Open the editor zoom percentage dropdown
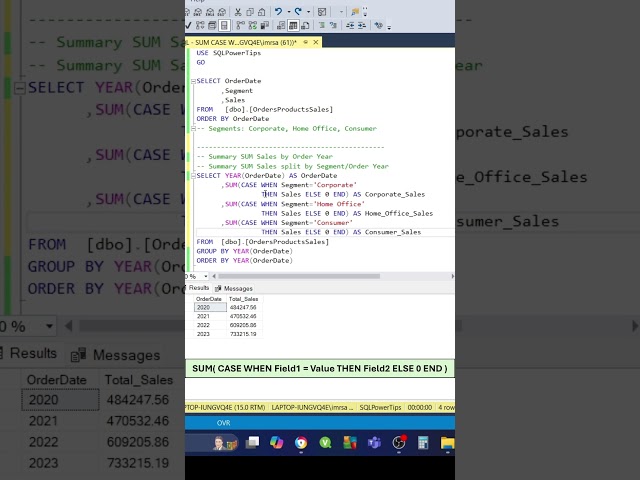 [206, 276]
